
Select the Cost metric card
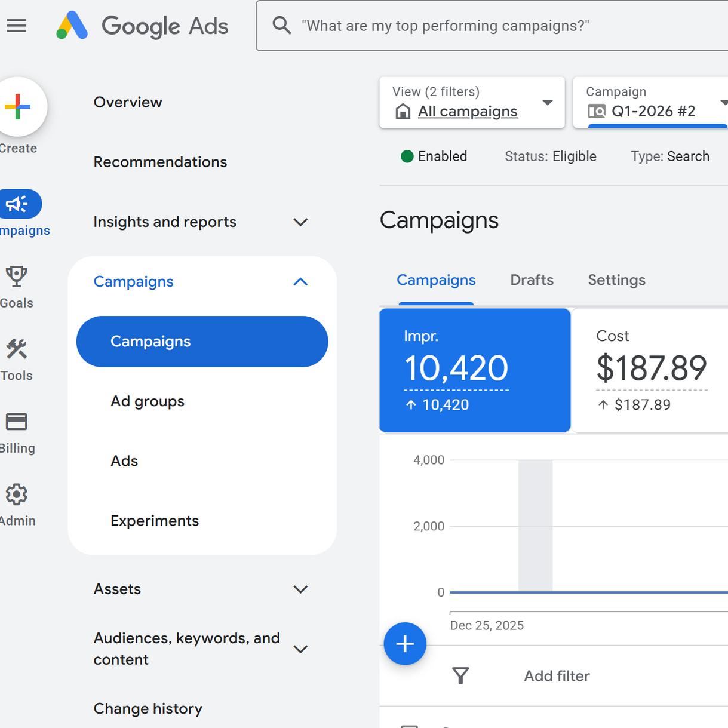pos(650,370)
